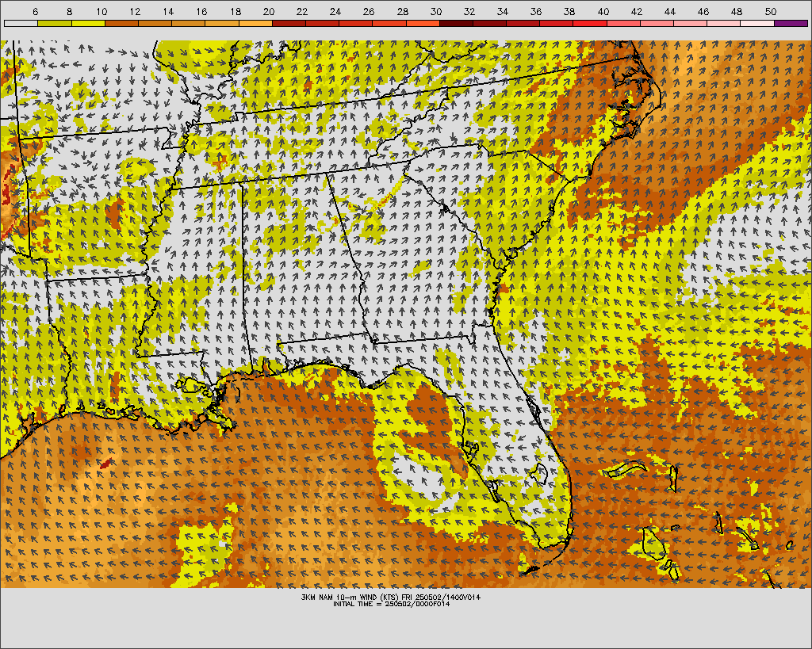Click the '12' legend scale label

tap(135, 12)
